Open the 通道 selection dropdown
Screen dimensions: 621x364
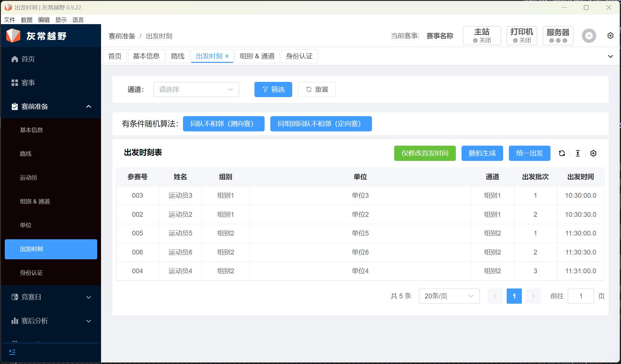(x=196, y=89)
